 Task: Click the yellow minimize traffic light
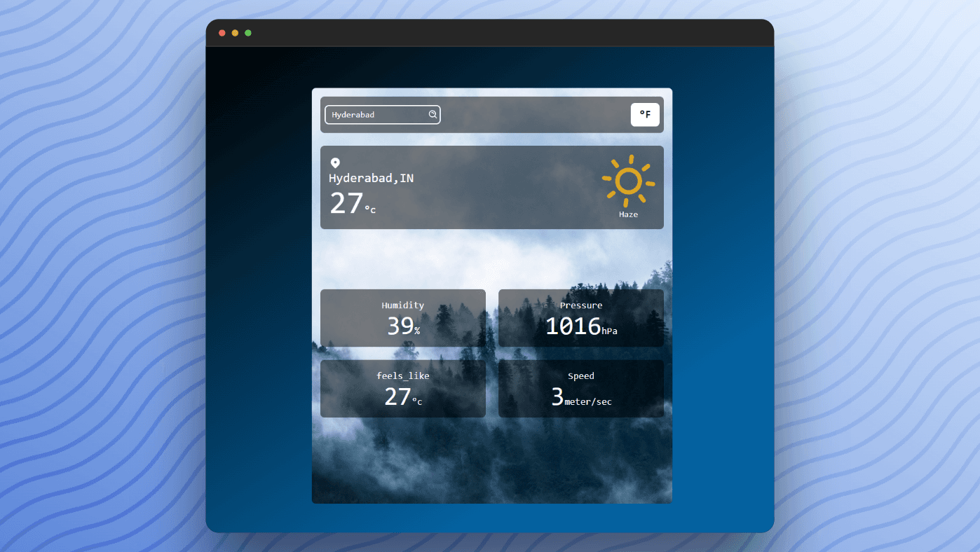tap(235, 32)
